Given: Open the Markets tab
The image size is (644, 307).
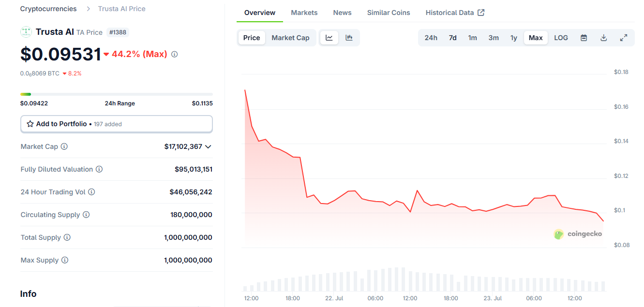Looking at the screenshot, I should [304, 12].
